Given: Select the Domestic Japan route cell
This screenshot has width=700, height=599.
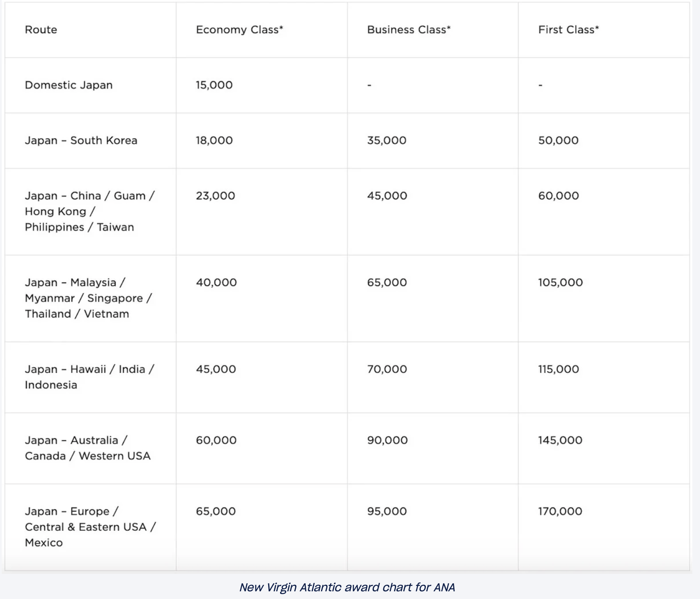Looking at the screenshot, I should (x=69, y=85).
